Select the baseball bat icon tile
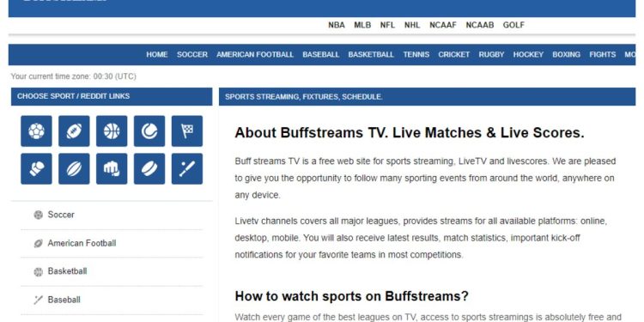 tap(187, 169)
